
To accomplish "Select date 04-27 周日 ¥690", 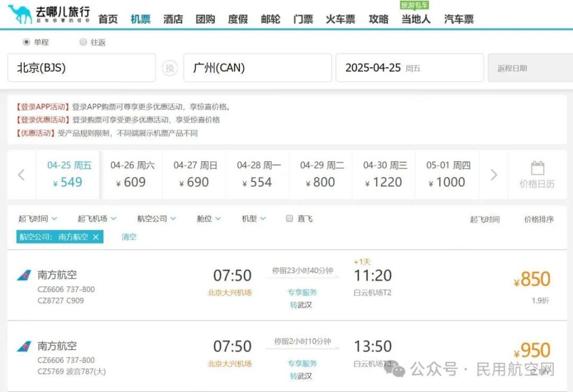I will click(195, 175).
